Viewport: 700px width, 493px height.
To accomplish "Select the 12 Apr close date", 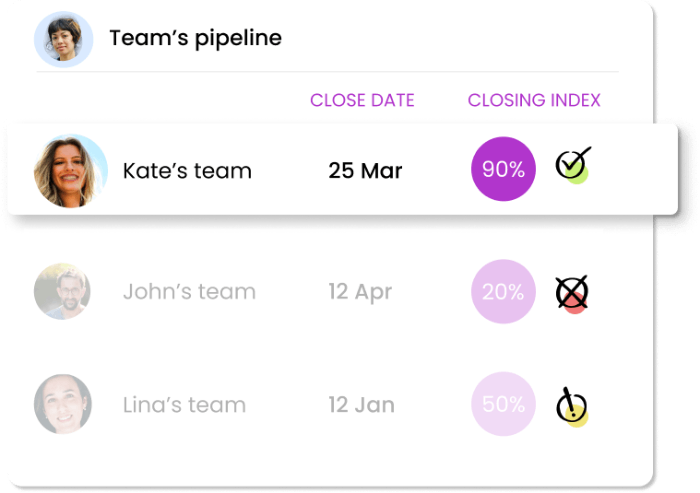I will click(360, 292).
